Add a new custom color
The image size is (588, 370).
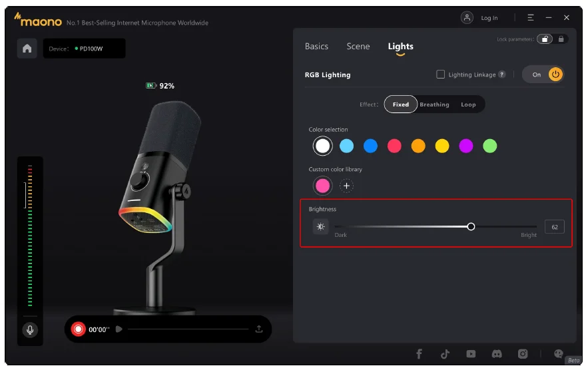pos(346,186)
